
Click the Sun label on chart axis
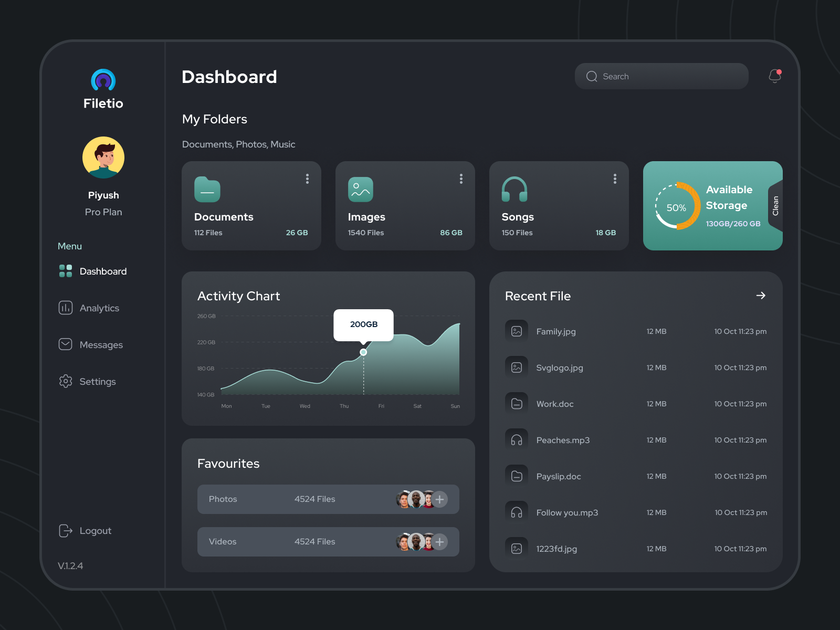(455, 406)
